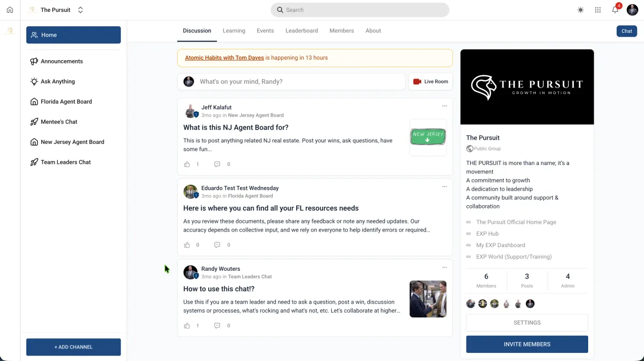Open the home icon in top-left corner
The height and width of the screenshot is (361, 644).
point(10,10)
